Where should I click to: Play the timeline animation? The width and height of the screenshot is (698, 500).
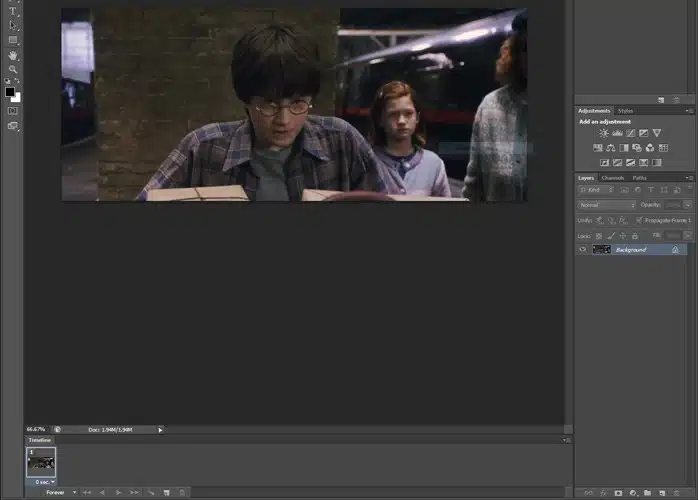click(x=119, y=492)
